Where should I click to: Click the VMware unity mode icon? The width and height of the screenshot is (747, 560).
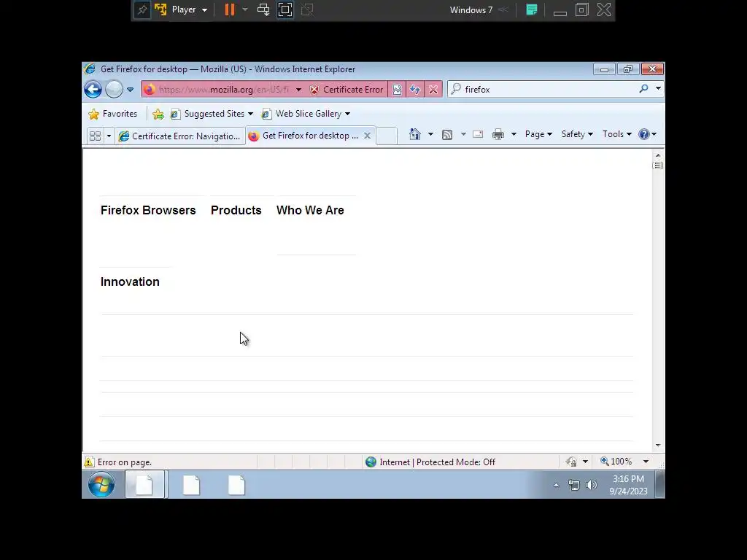pyautogui.click(x=307, y=9)
